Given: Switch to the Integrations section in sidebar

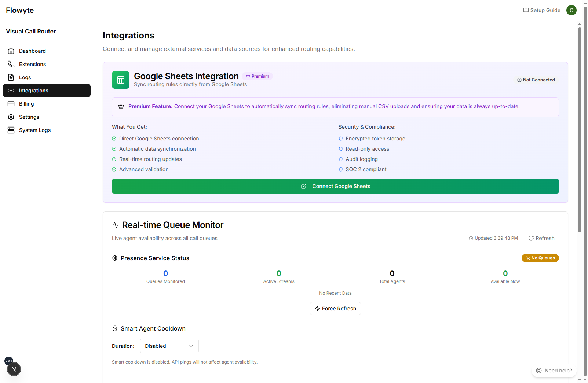Looking at the screenshot, I should (x=34, y=90).
